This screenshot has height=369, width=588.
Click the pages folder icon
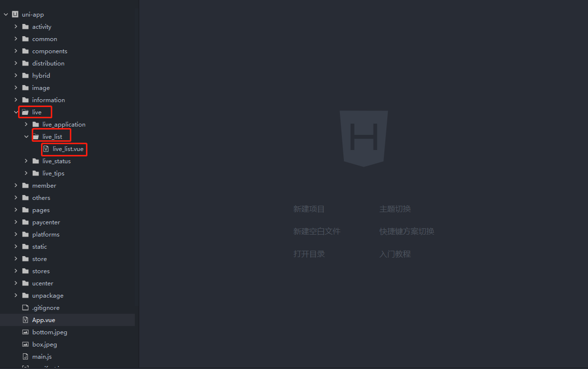click(25, 210)
